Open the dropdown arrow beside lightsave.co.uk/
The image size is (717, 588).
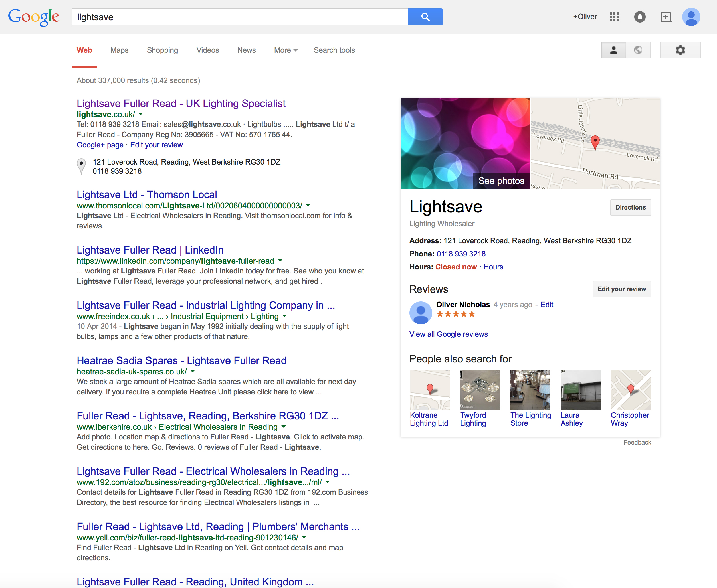pos(141,114)
